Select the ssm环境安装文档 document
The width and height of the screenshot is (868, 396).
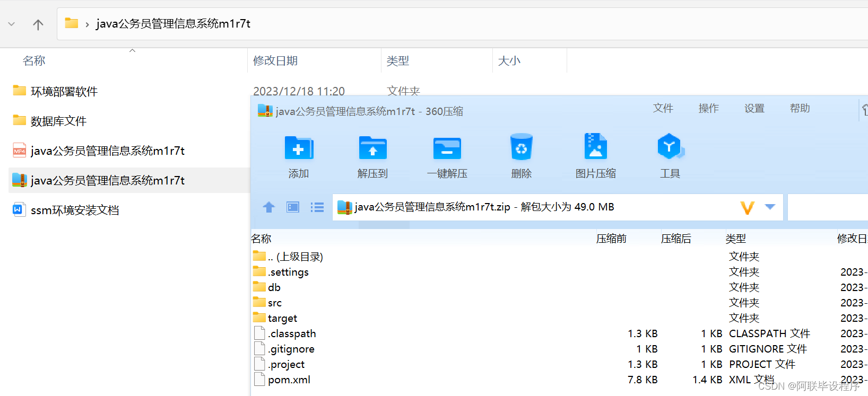[x=75, y=210]
